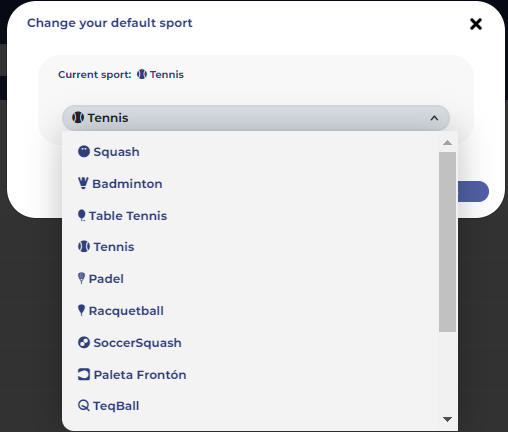The width and height of the screenshot is (508, 432).
Task: Click the Table Tennis paddle icon
Action: click(81, 215)
